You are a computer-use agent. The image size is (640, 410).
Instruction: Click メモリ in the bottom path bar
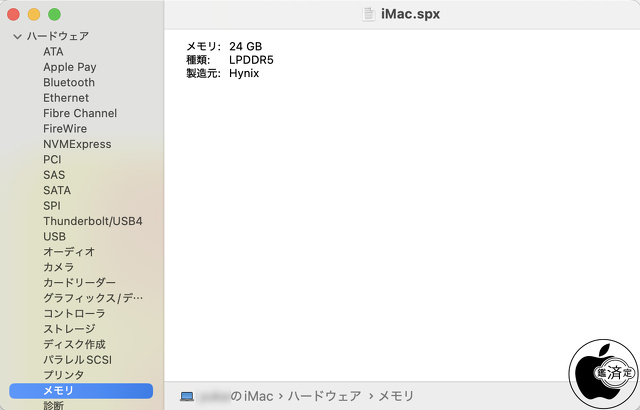pos(397,396)
